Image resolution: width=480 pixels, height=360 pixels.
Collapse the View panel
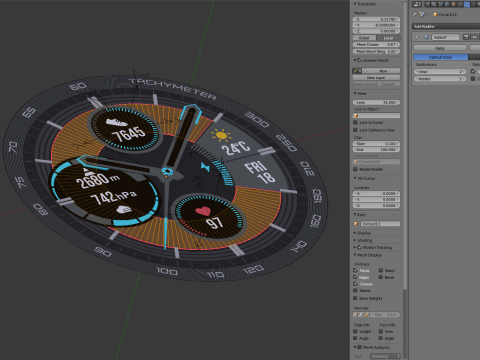point(355,94)
